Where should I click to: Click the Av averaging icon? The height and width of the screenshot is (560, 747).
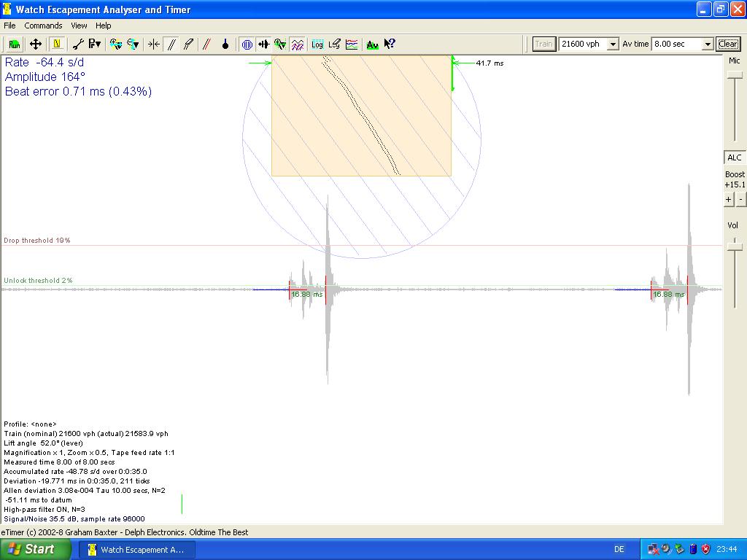tap(372, 44)
